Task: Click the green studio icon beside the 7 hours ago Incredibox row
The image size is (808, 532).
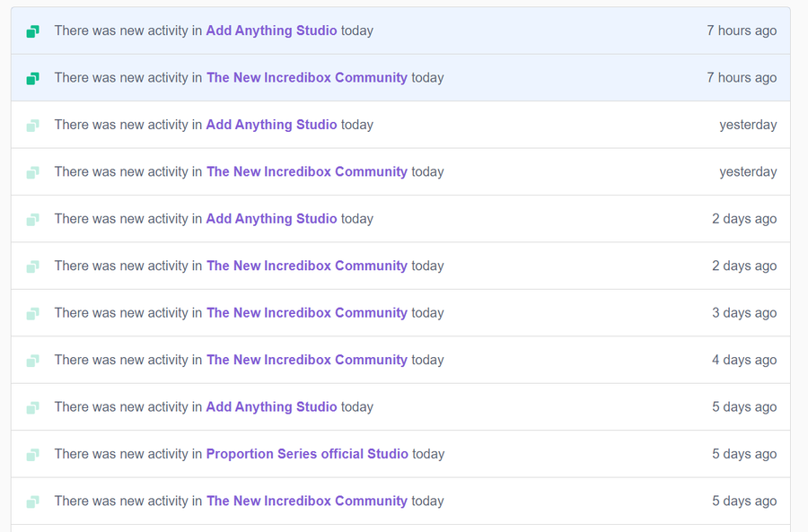Action: 33,78
